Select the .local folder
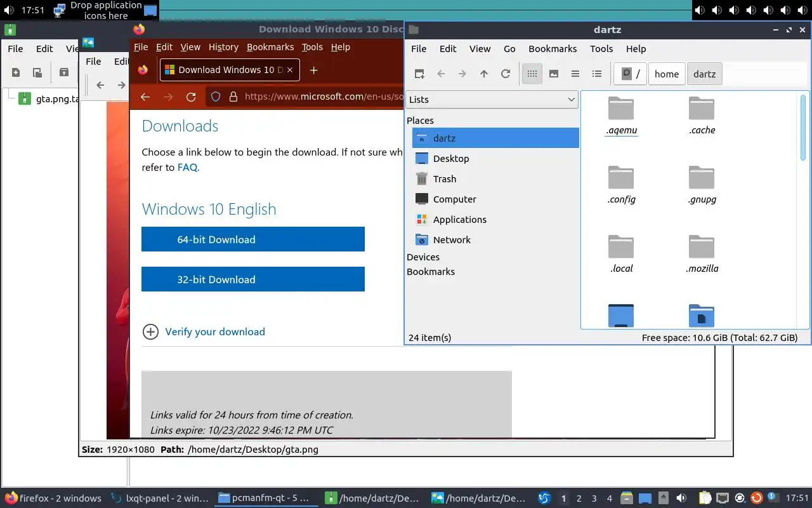The width and height of the screenshot is (812, 508). (621, 254)
